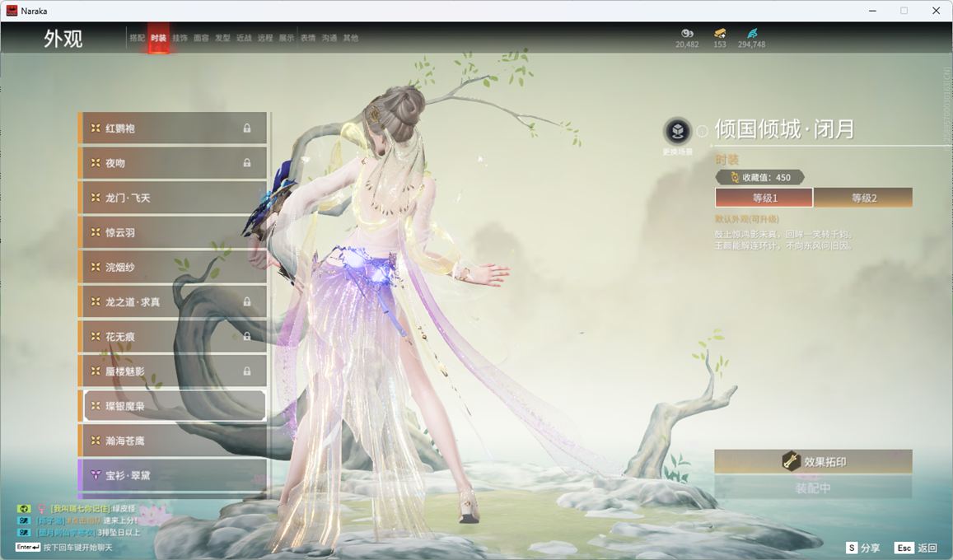Click the 更换场景 scene-change cube icon

[677, 131]
